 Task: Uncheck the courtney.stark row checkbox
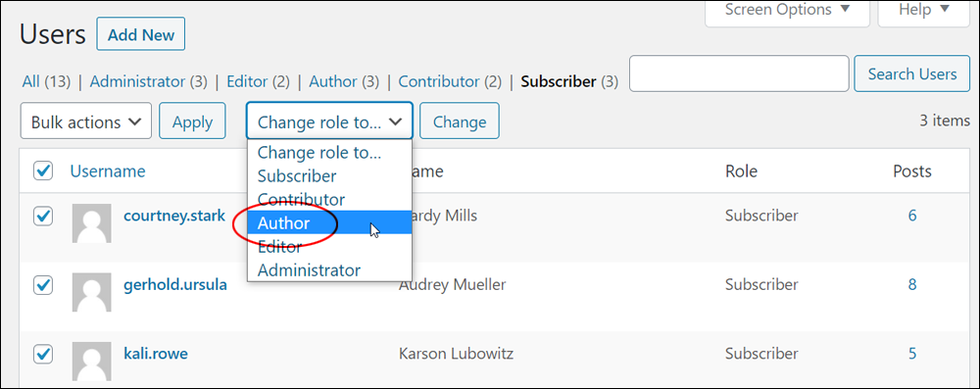click(42, 217)
